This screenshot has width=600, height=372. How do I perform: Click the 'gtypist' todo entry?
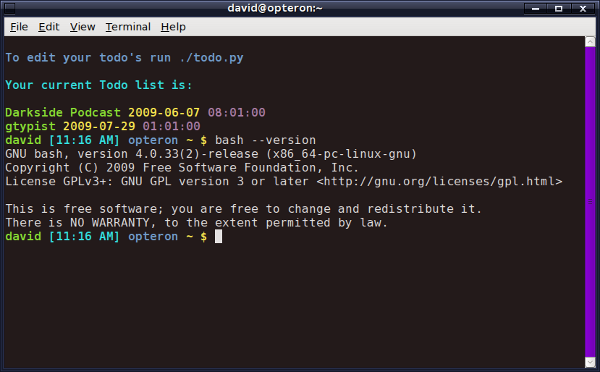click(x=30, y=126)
